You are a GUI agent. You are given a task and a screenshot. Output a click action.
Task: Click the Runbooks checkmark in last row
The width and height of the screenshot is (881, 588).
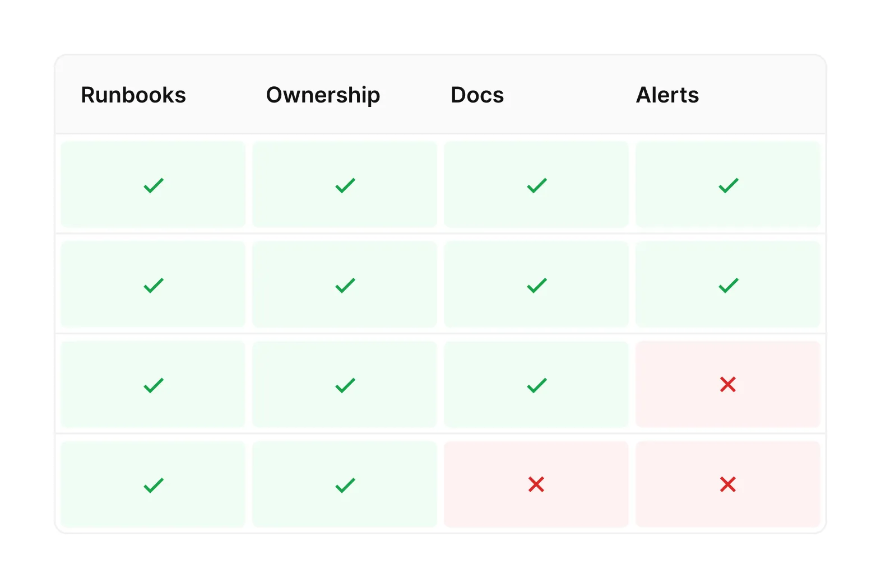pos(154,485)
